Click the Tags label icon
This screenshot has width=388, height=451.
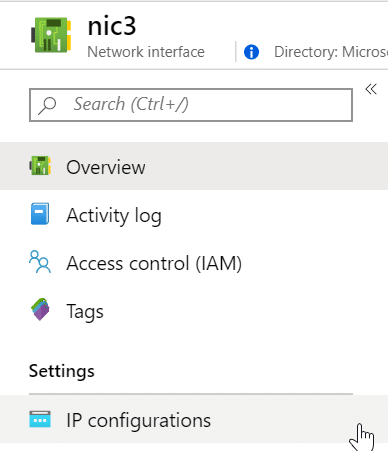tap(40, 309)
